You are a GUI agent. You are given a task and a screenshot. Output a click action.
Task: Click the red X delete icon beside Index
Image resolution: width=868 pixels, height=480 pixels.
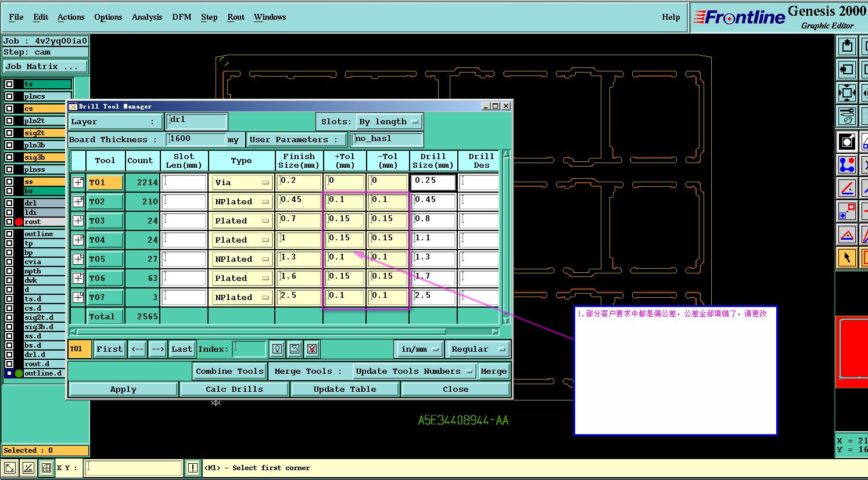tap(312, 349)
